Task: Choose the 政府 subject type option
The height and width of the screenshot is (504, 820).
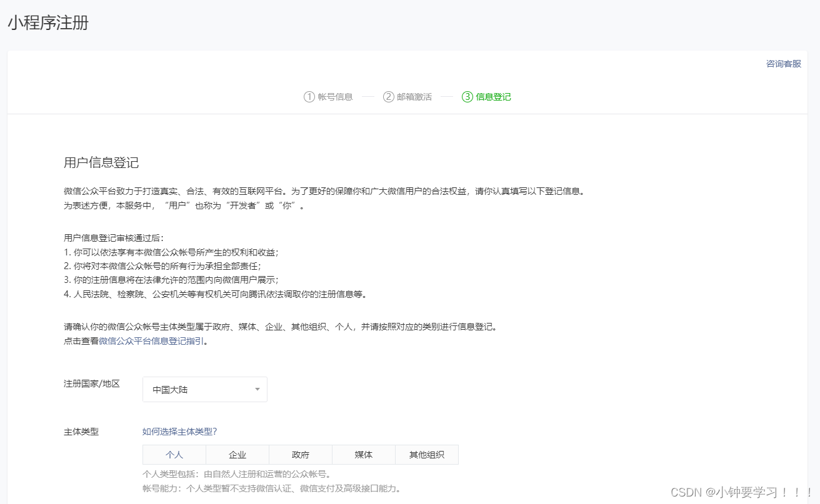Action: click(301, 455)
